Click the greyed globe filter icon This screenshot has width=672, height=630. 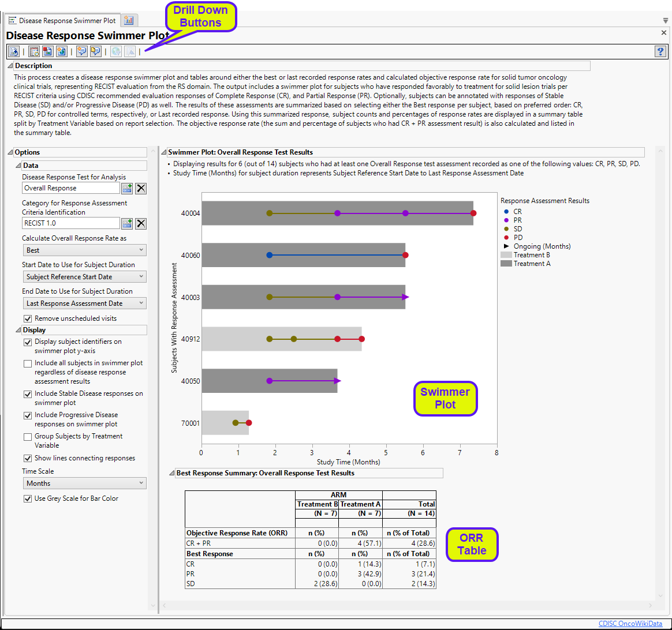[115, 52]
